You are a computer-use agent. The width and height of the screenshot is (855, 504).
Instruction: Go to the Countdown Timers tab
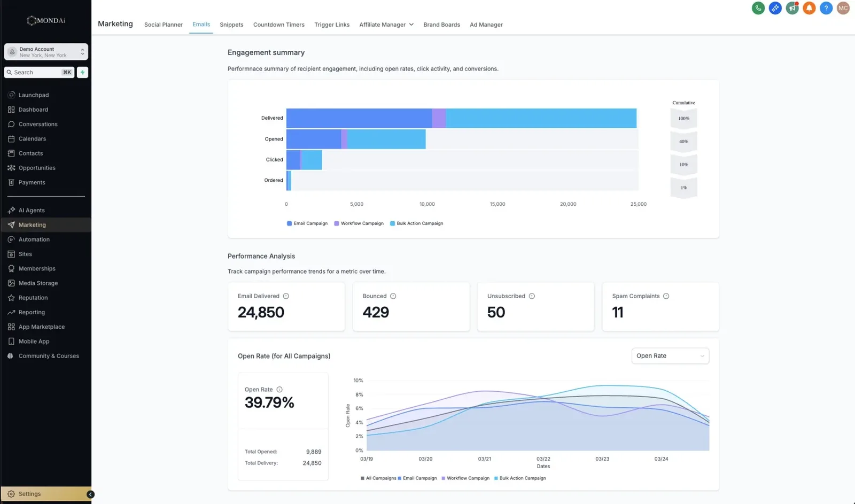click(279, 25)
